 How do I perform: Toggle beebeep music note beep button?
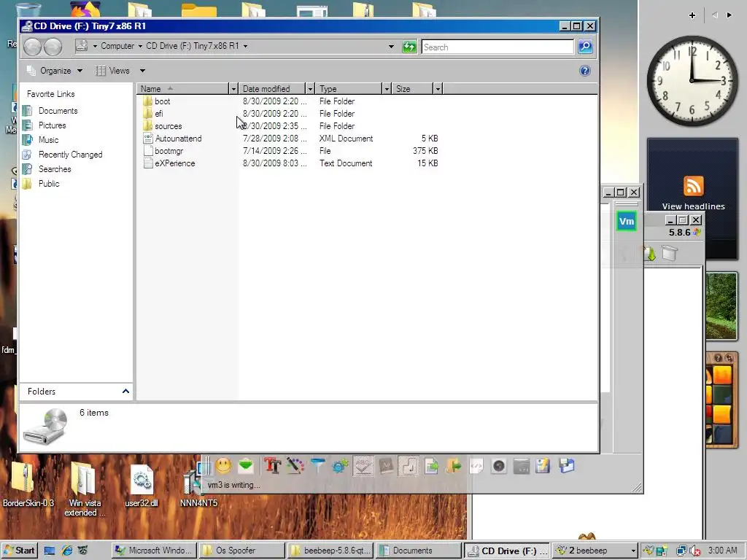[x=409, y=466]
